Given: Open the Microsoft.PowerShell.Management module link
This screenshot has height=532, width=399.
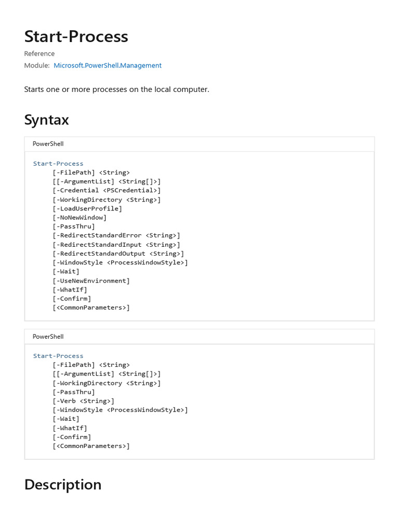Looking at the screenshot, I should (x=108, y=65).
